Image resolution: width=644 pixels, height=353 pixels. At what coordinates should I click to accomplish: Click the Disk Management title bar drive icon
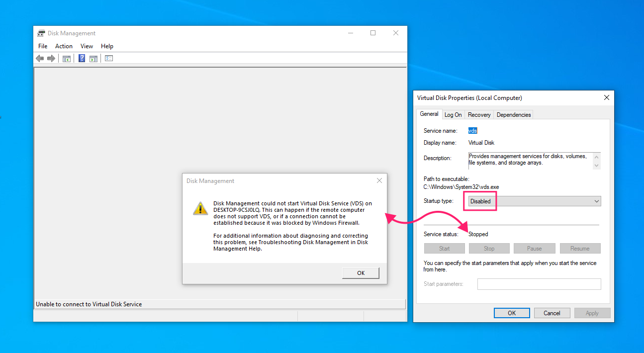(41, 33)
